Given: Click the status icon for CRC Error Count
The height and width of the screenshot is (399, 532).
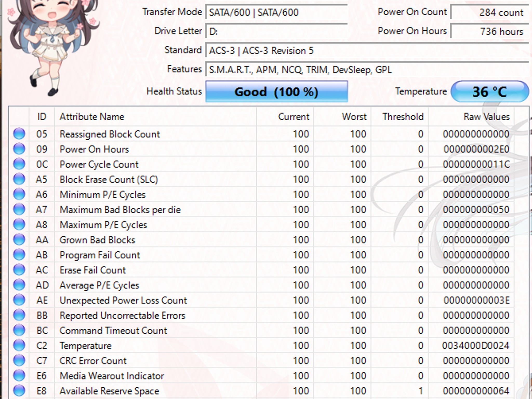Looking at the screenshot, I should (x=19, y=360).
